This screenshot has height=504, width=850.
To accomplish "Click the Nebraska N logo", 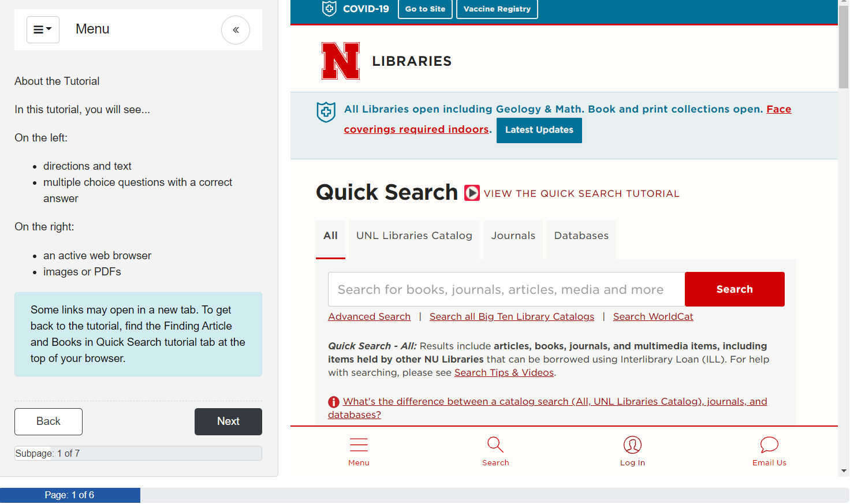I will click(x=341, y=61).
